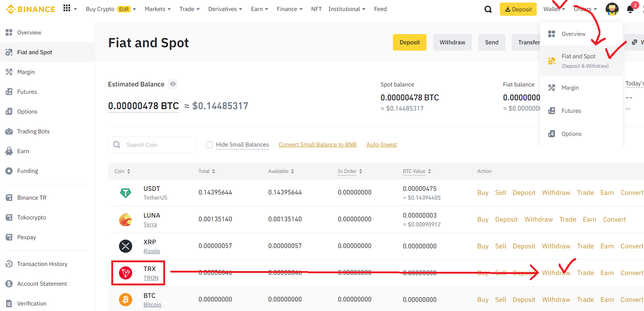Image resolution: width=644 pixels, height=311 pixels.
Task: Click the Account Statement dollar icon
Action: pos(9,284)
